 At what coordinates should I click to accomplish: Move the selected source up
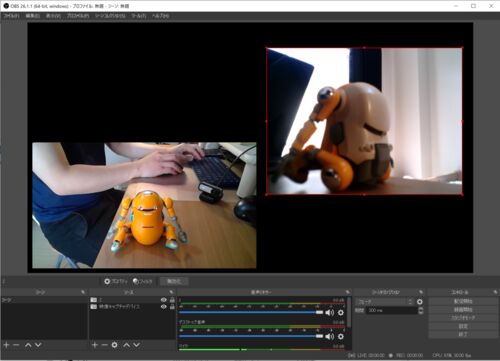pos(127,345)
